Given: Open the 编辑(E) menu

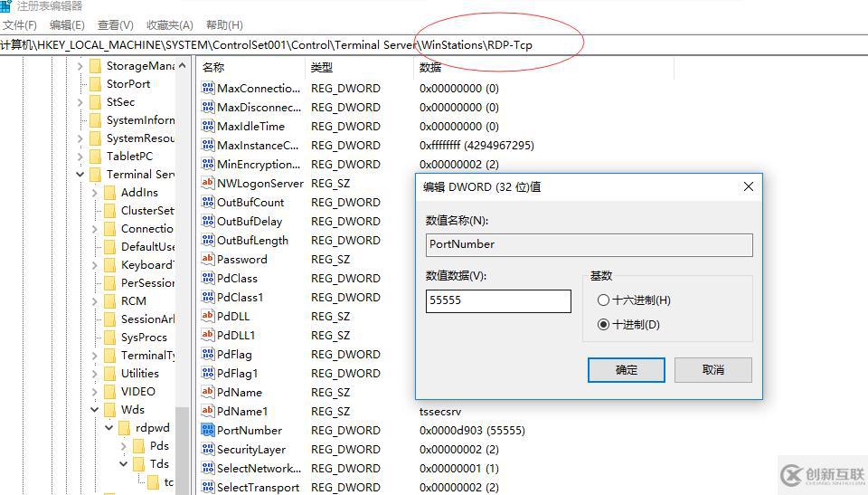Looking at the screenshot, I should [67, 25].
